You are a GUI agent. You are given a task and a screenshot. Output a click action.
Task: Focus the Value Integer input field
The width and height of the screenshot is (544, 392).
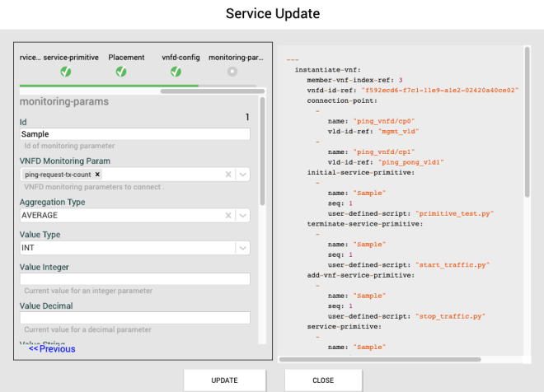(x=134, y=279)
